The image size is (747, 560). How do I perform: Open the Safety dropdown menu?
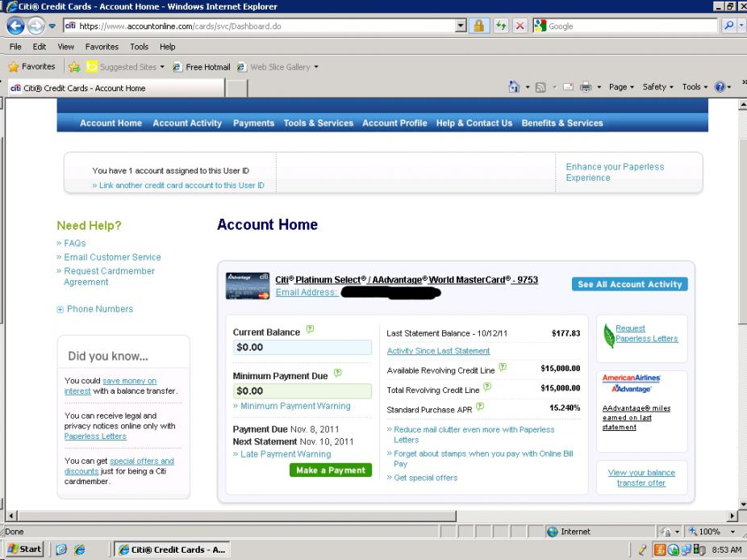pyautogui.click(x=659, y=87)
